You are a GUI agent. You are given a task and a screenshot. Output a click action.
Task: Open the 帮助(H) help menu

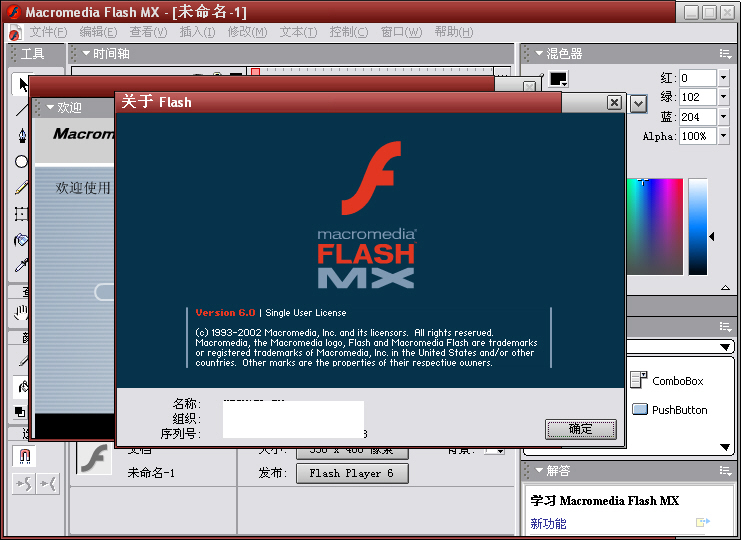(x=453, y=32)
